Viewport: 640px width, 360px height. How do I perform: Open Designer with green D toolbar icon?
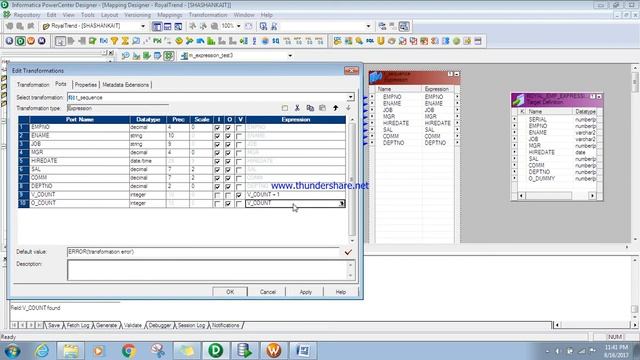(20, 41)
